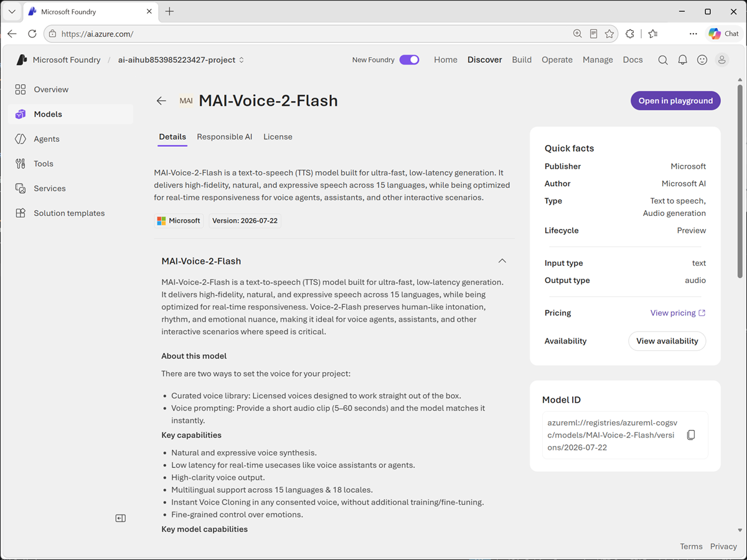
Task: Collapse the MAI-Voice-2-Flash section
Action: click(x=502, y=261)
